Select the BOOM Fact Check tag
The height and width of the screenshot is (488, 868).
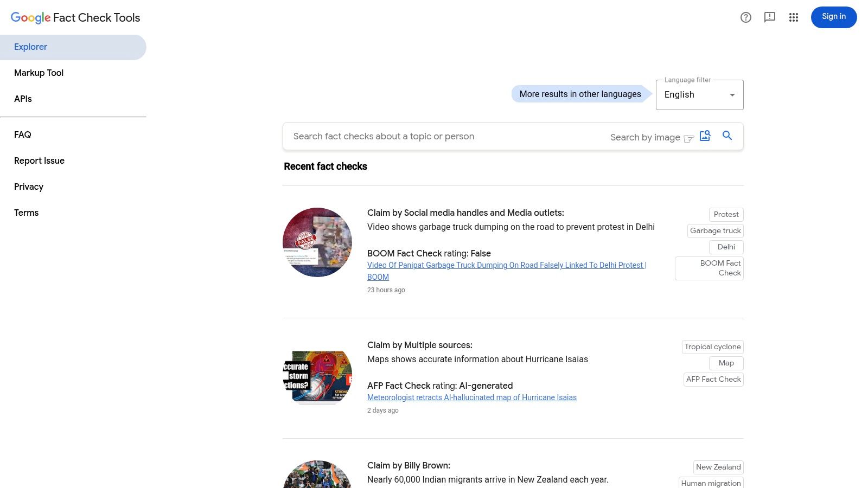pos(709,268)
